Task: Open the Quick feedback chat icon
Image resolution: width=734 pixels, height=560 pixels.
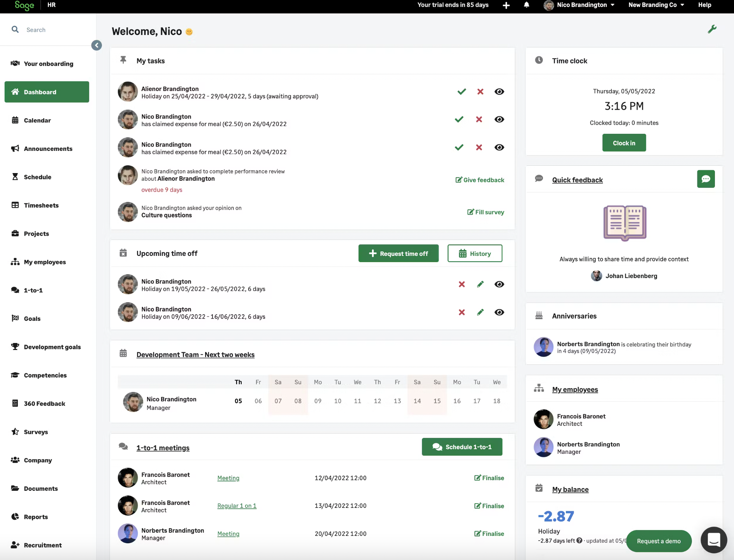Action: pos(706,179)
